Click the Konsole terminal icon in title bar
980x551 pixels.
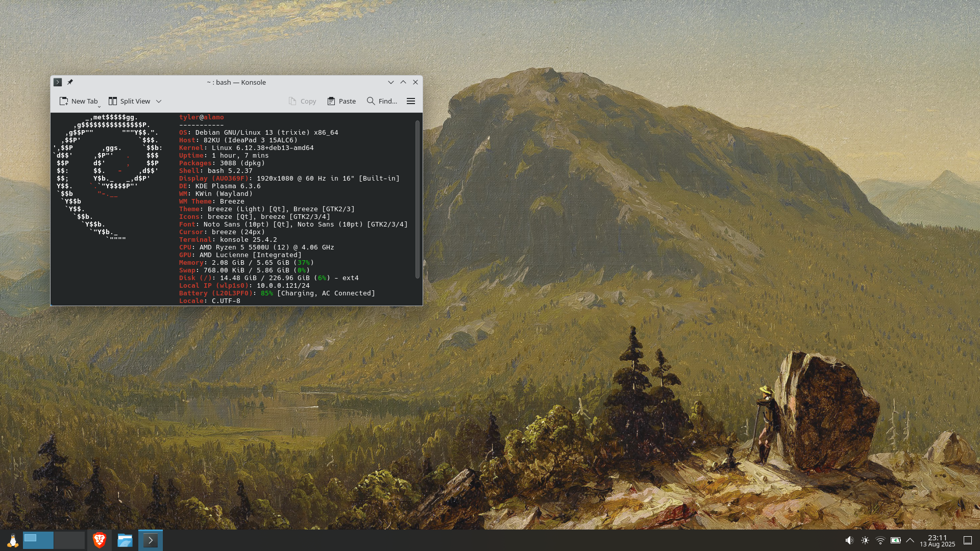(x=58, y=82)
